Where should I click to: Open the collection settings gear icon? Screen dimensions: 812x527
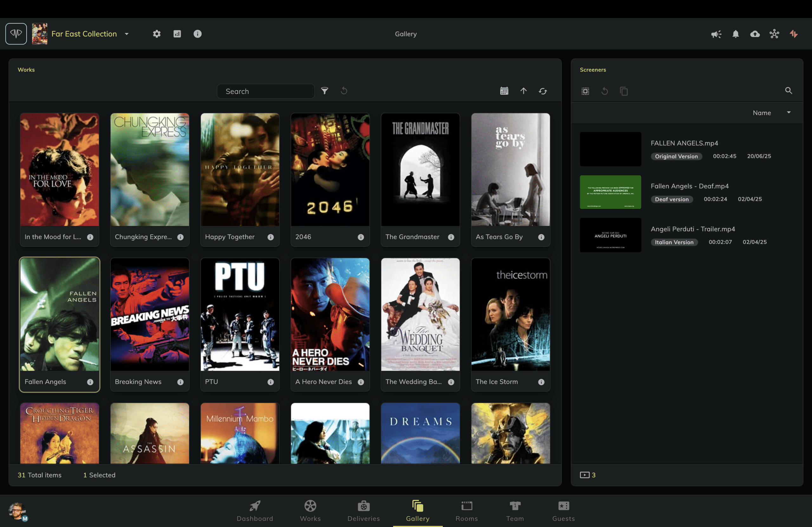tap(157, 34)
